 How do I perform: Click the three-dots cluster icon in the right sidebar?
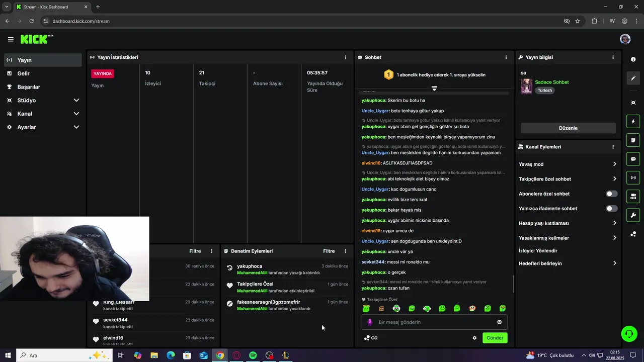click(x=633, y=234)
